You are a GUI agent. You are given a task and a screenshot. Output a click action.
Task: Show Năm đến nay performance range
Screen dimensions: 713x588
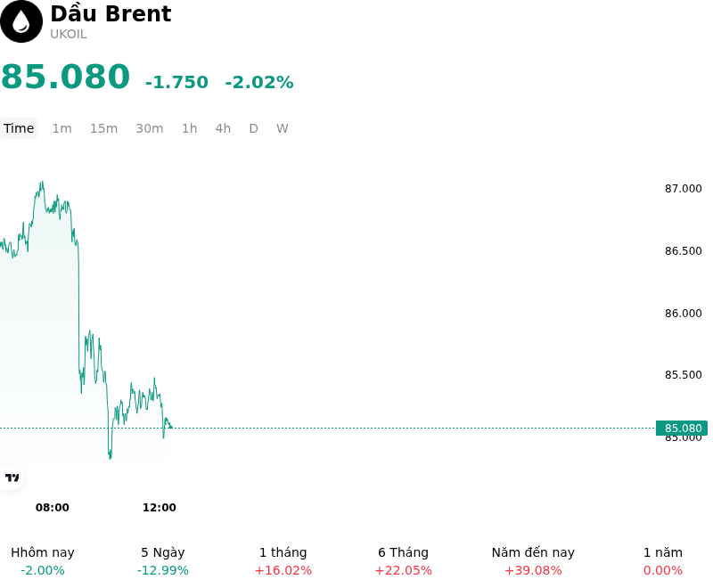coord(533,561)
